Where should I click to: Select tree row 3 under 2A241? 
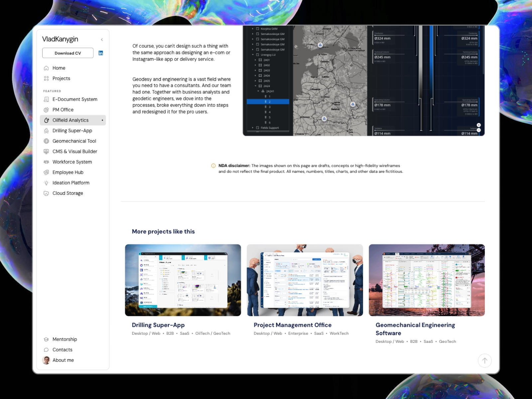coord(268,107)
